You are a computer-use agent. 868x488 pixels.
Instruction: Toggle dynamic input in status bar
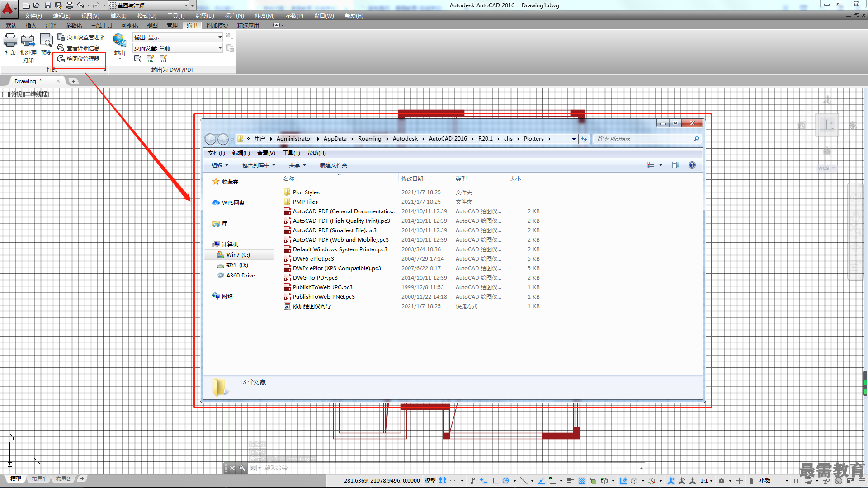[x=484, y=481]
